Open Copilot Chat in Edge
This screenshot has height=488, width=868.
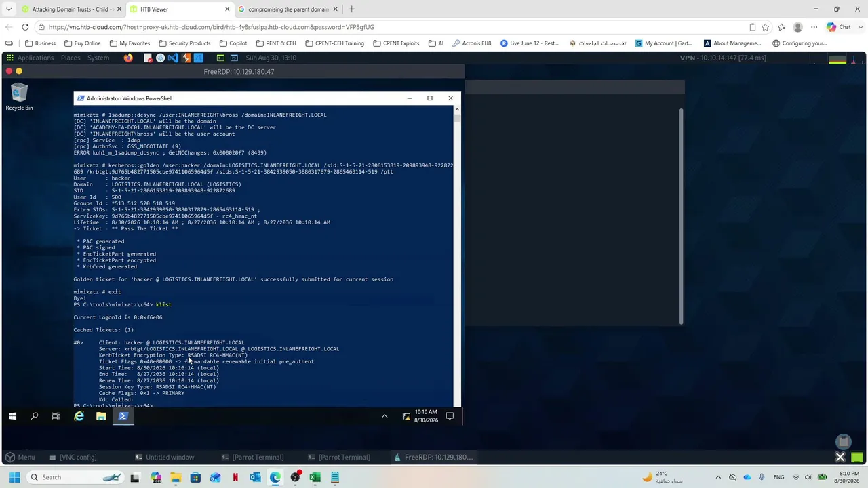point(840,27)
